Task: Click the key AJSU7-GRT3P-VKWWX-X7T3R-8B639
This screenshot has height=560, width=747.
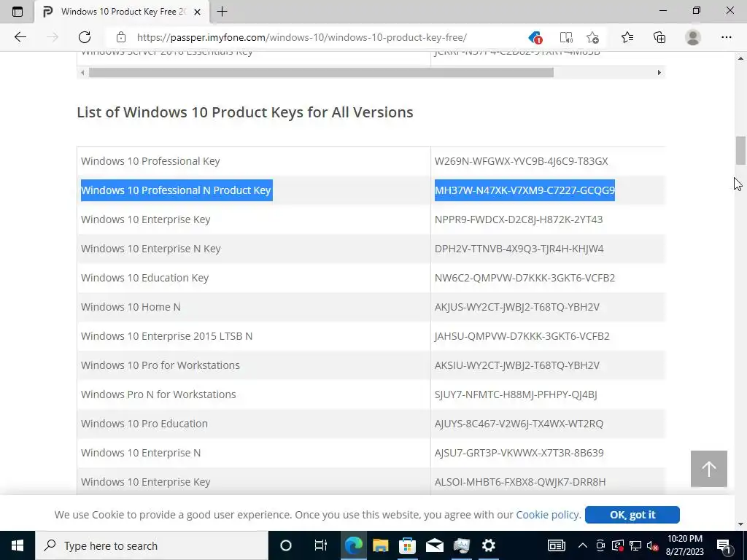Action: pyautogui.click(x=519, y=452)
